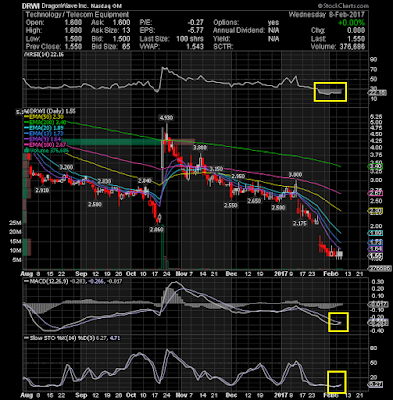This screenshot has height=400, width=393.
Task: Click the 2.060 low price annotation
Action: (157, 230)
